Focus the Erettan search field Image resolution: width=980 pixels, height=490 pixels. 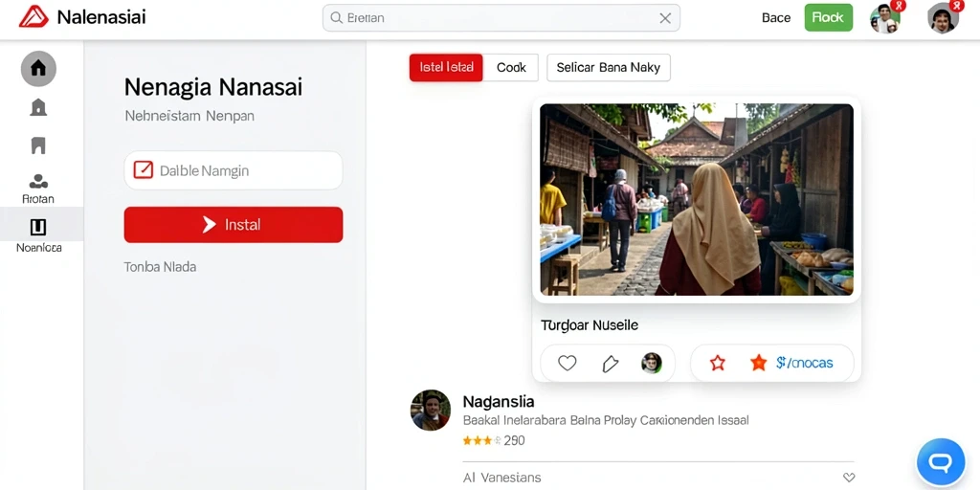click(x=501, y=18)
